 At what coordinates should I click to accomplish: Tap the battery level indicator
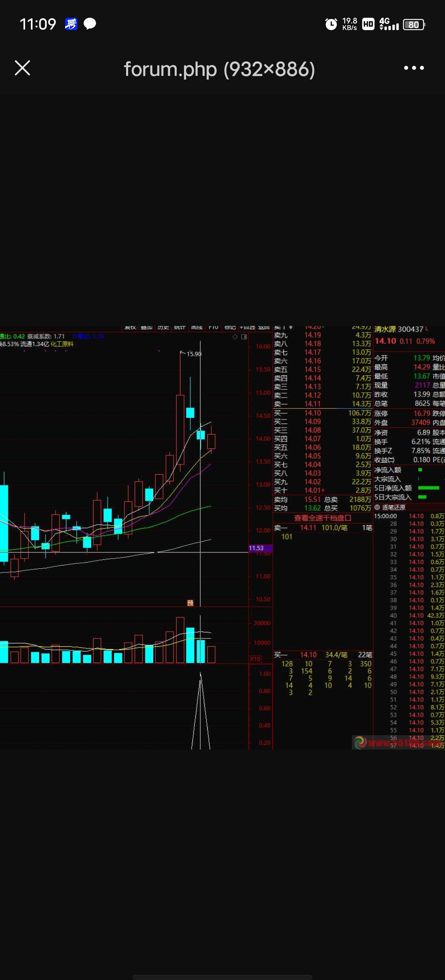pyautogui.click(x=414, y=24)
